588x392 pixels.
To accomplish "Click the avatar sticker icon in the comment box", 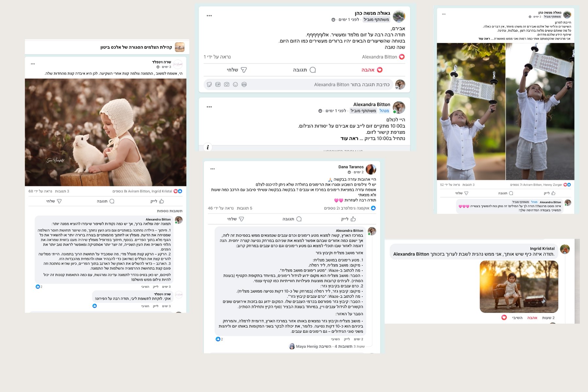I will point(244,85).
